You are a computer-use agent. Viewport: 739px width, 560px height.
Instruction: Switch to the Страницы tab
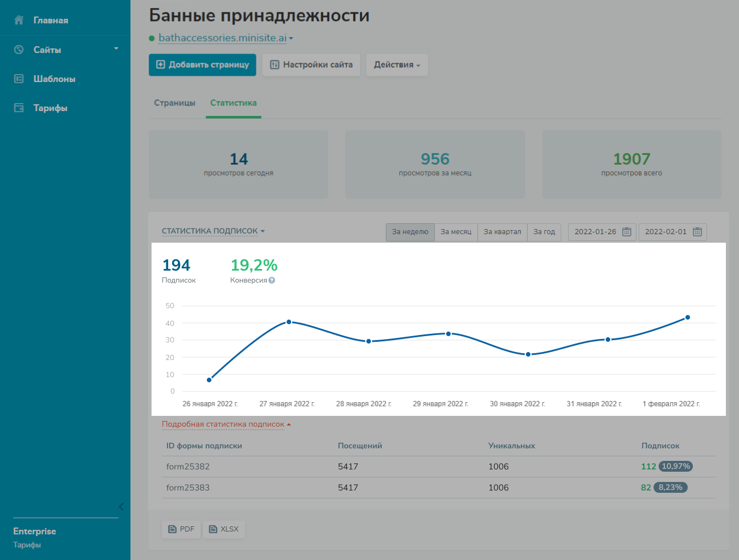(x=174, y=103)
